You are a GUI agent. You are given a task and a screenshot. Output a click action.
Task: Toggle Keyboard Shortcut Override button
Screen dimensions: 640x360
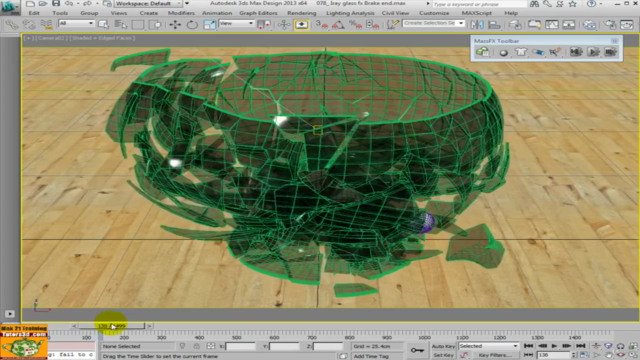click(x=301, y=24)
